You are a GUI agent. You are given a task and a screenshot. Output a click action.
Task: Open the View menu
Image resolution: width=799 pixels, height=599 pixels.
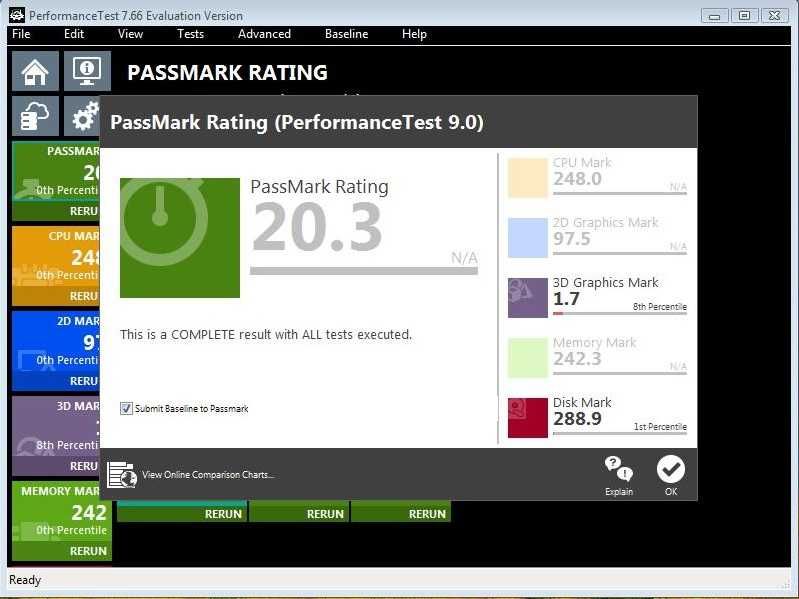pos(130,34)
